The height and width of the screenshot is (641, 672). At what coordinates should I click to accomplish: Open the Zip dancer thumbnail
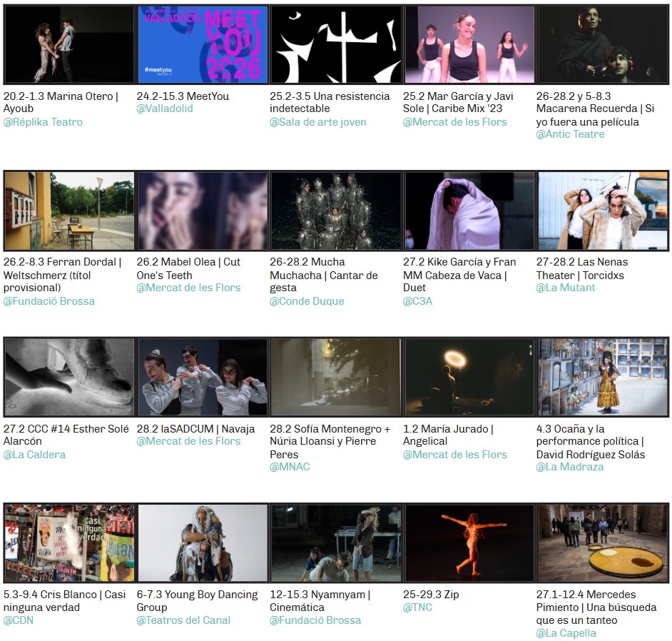click(469, 542)
